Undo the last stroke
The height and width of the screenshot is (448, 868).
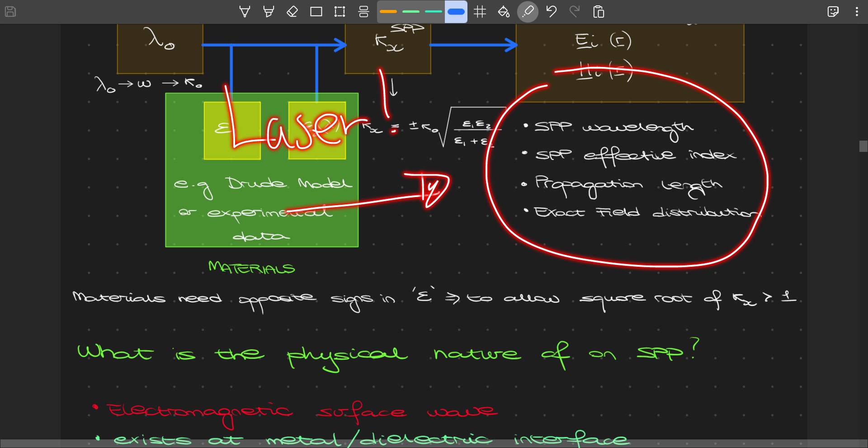tap(552, 11)
